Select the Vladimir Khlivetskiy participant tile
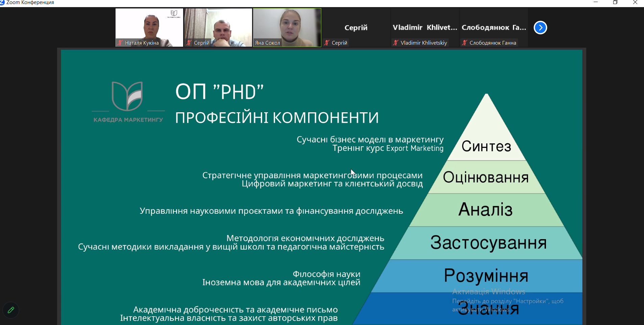 coord(425,27)
